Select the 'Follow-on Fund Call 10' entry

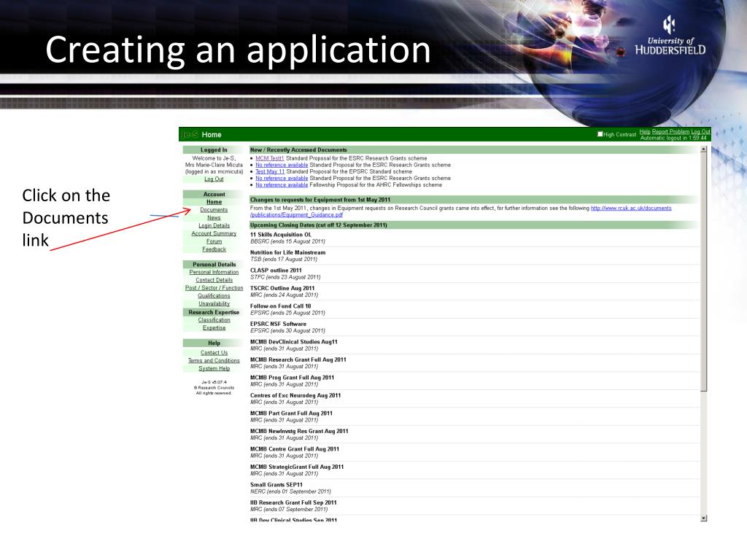(x=281, y=306)
